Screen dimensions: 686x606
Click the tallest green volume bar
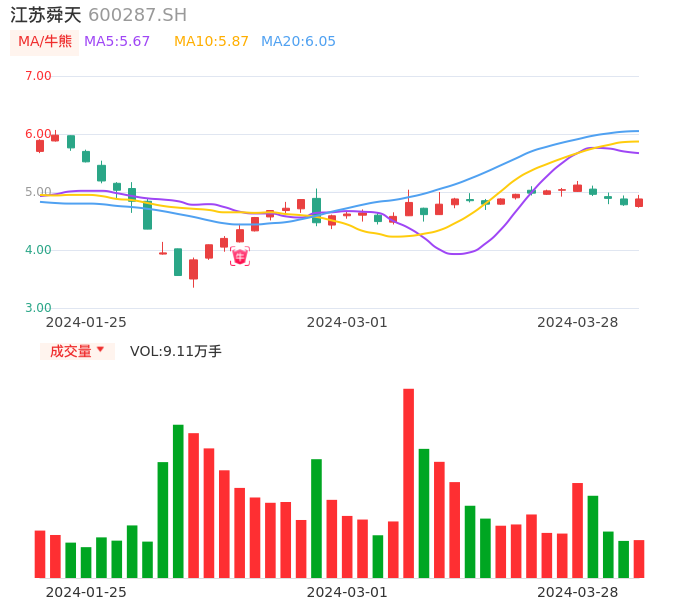pyautogui.click(x=178, y=501)
